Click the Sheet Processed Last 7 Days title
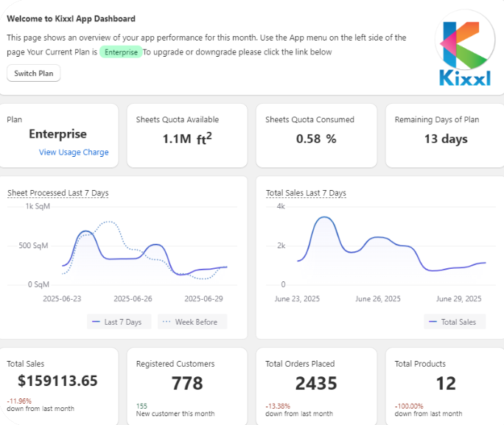504x425 pixels. click(x=57, y=193)
